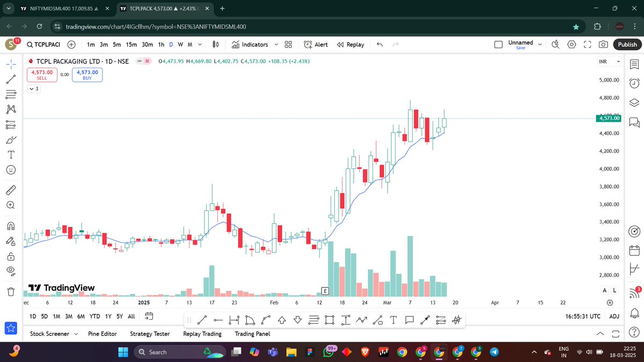
Task: Open the Strategy Tester tab
Action: pos(150,334)
